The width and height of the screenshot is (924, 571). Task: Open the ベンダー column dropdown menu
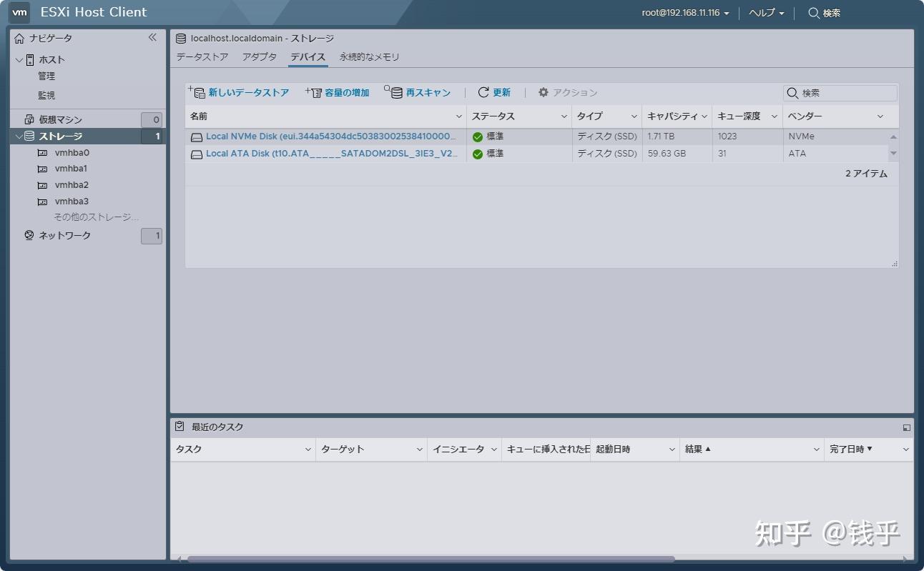coord(880,116)
